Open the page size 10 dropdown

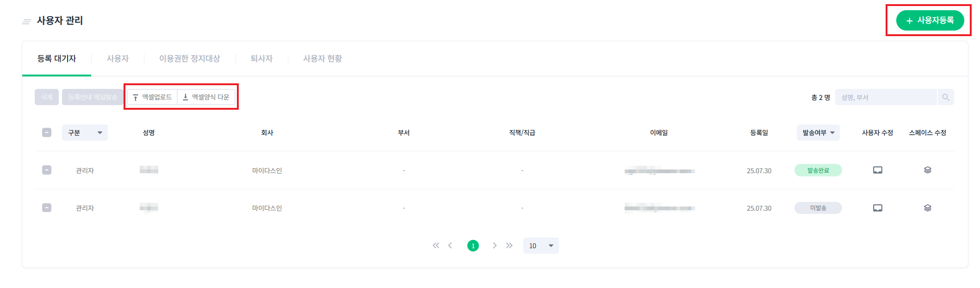pos(541,245)
